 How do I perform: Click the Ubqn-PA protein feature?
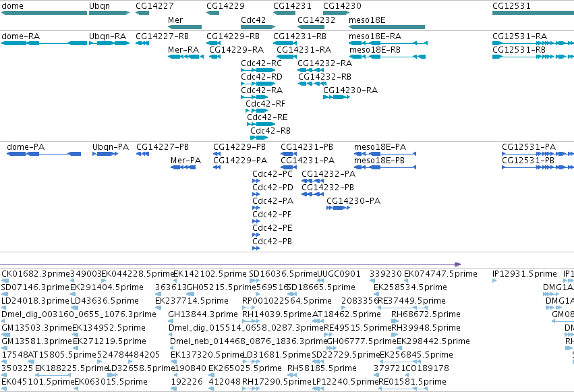tap(105, 154)
